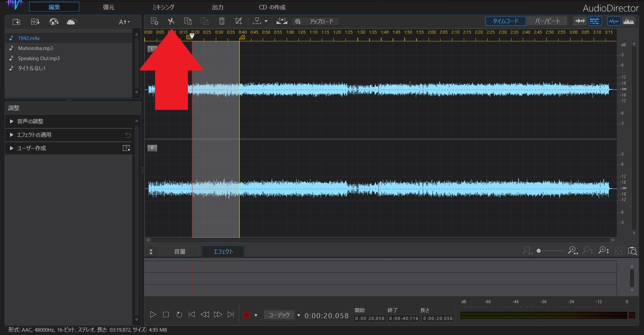The height and width of the screenshot is (335, 644).
Task: Select the Mahoroba.mp3 file
Action: pyautogui.click(x=35, y=48)
